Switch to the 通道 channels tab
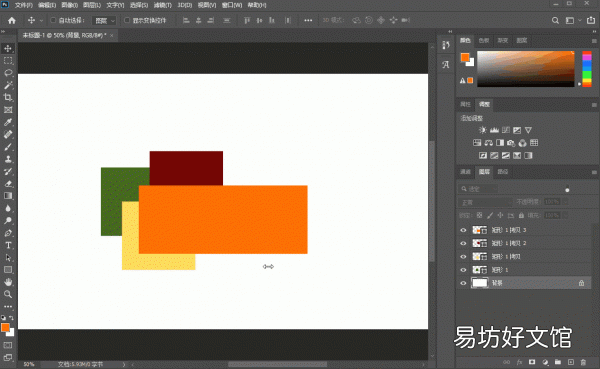This screenshot has height=369, width=600. point(465,172)
